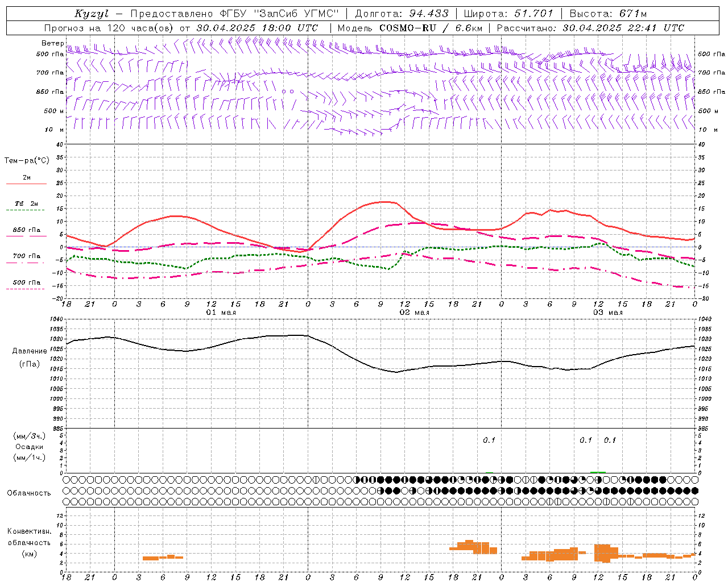Click the orange convective cloud bar on 01 мая

point(163,558)
